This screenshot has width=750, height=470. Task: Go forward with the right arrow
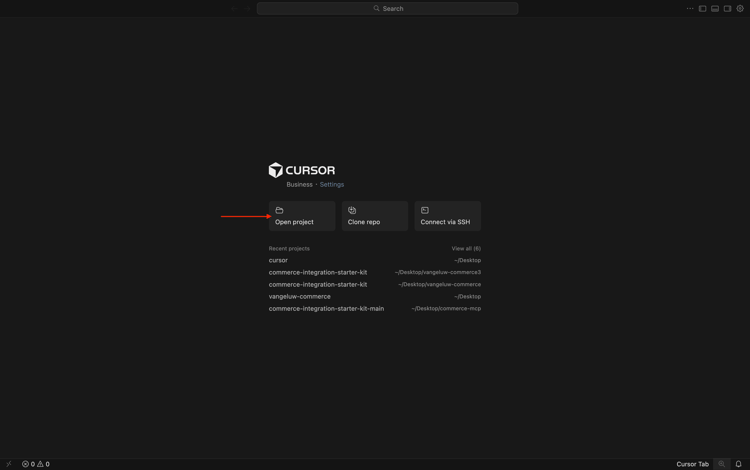pyautogui.click(x=247, y=9)
